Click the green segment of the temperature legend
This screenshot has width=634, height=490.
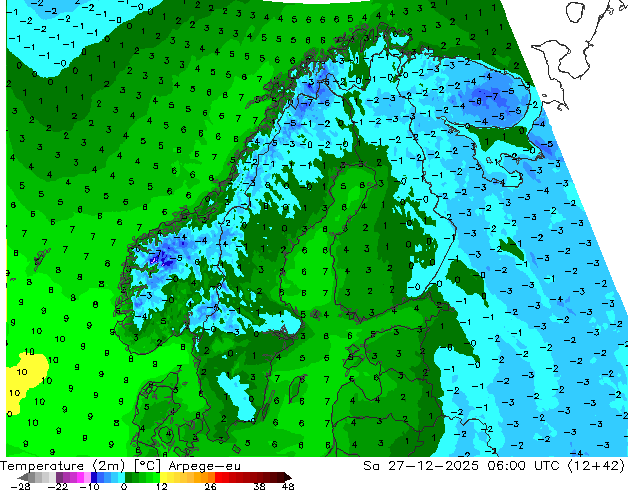(x=140, y=477)
